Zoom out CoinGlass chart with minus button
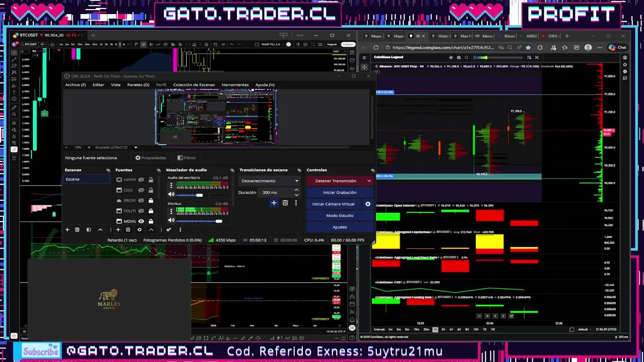644x362 pixels. pyautogui.click(x=478, y=316)
